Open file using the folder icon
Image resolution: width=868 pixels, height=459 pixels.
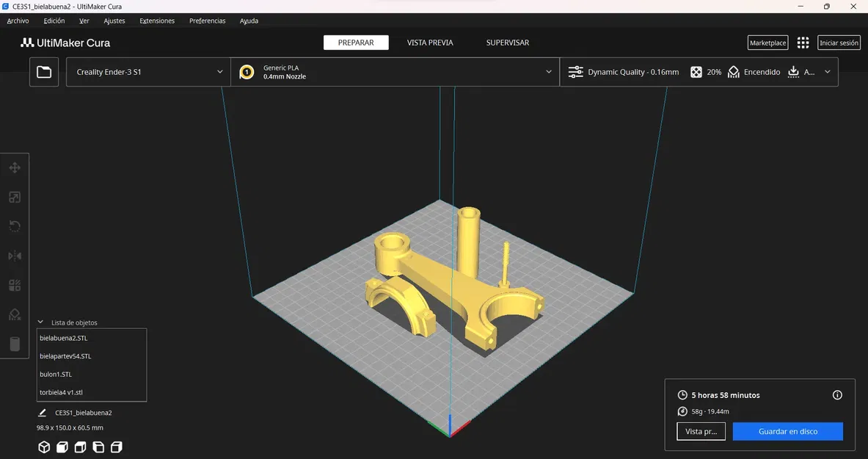(44, 72)
